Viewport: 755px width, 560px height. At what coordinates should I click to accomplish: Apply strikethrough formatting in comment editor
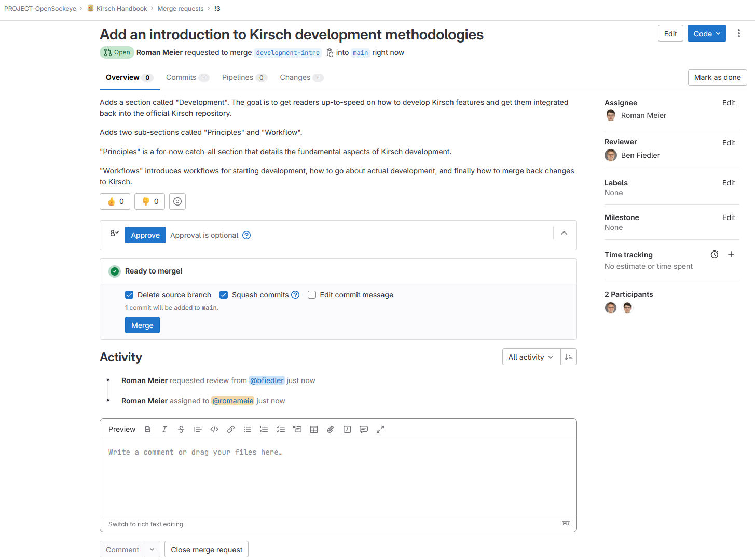[181, 429]
